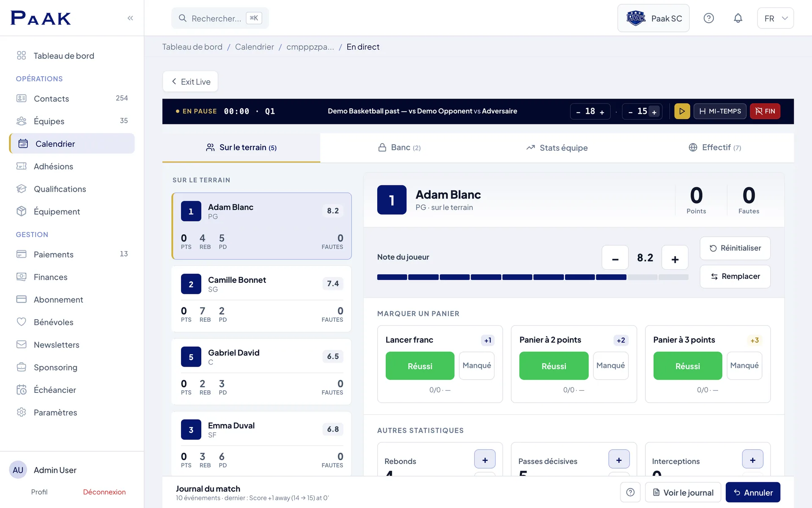Open the notifications bell
The image size is (812, 508).
point(738,18)
